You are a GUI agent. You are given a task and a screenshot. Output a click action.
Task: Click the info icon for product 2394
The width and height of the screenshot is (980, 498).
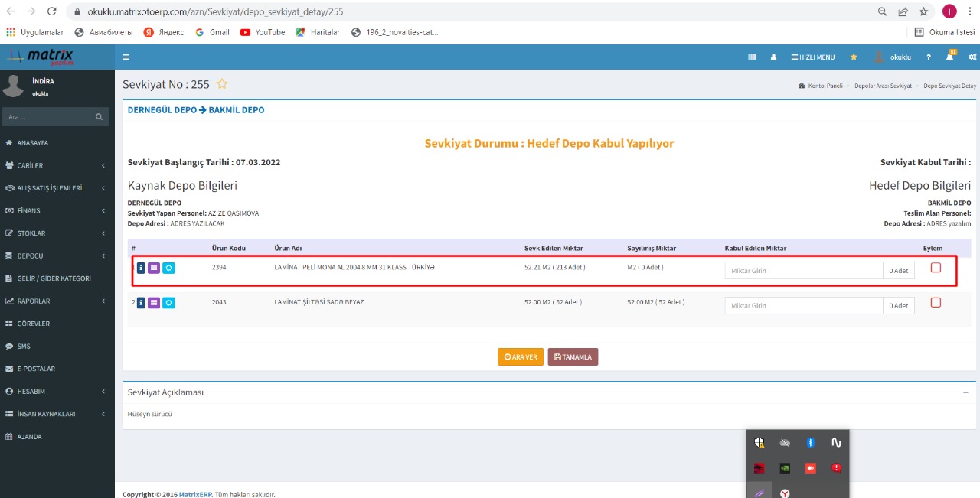coord(141,268)
